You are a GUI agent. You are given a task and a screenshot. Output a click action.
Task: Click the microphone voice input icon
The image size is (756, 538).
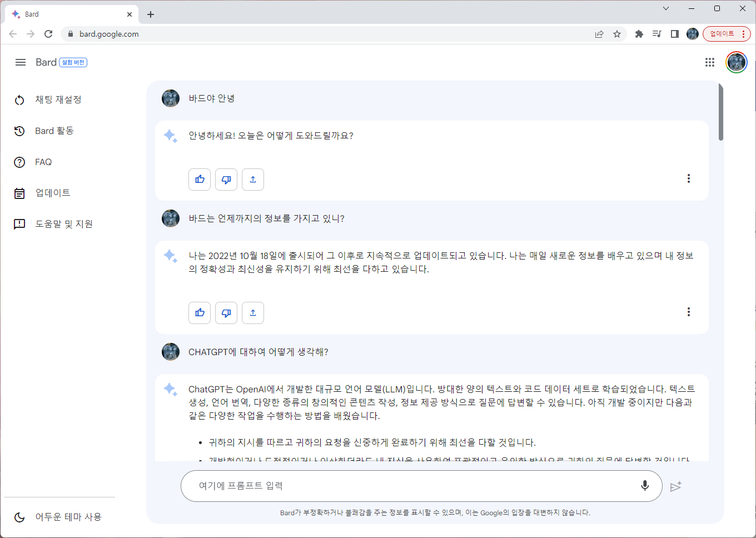(645, 486)
